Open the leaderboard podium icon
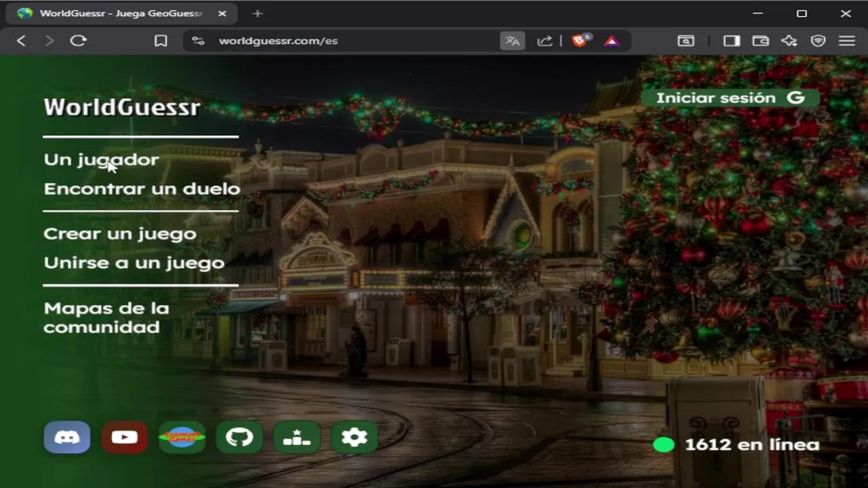Viewport: 868px width, 488px height. (x=297, y=437)
